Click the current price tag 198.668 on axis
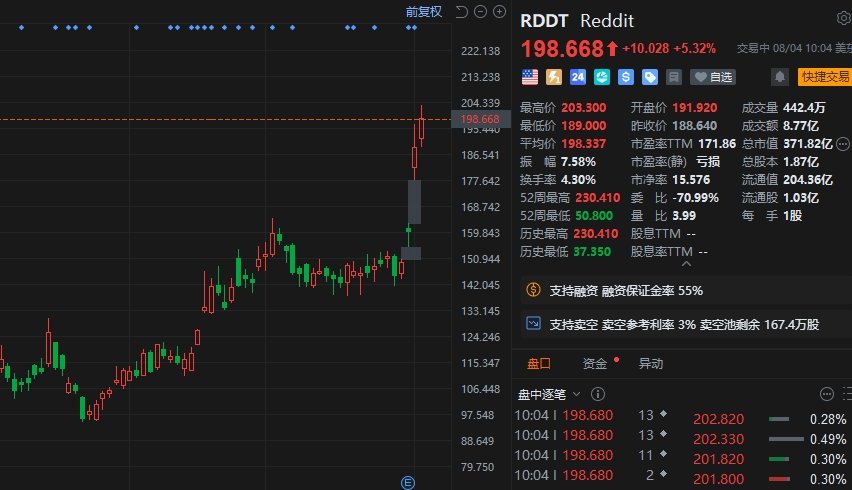 pos(480,119)
